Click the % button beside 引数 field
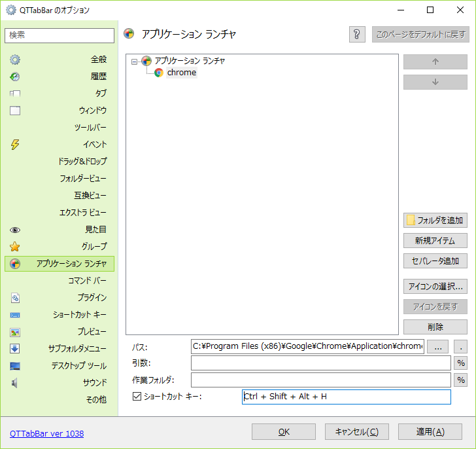 (460, 363)
